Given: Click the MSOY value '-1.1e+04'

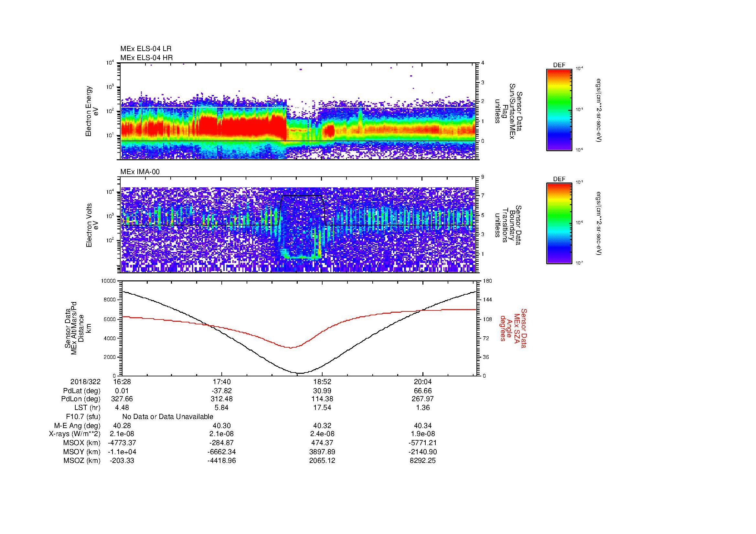Looking at the screenshot, I should [122, 452].
